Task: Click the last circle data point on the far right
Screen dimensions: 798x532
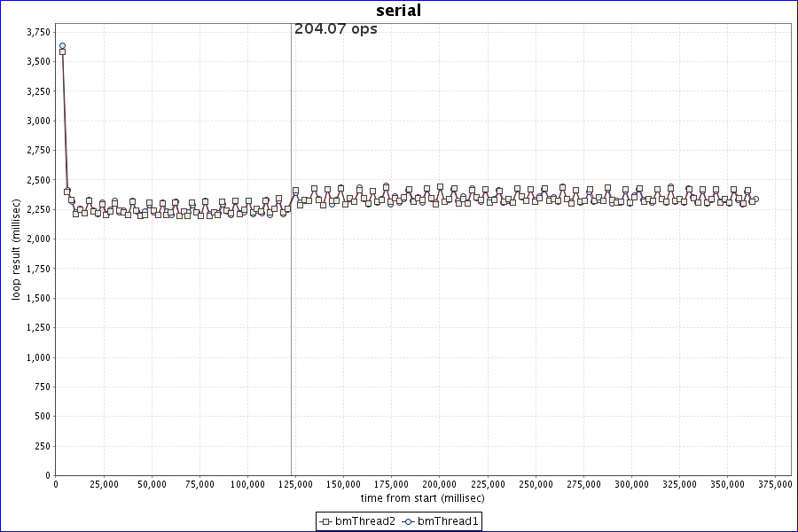Action: pyautogui.click(x=755, y=199)
